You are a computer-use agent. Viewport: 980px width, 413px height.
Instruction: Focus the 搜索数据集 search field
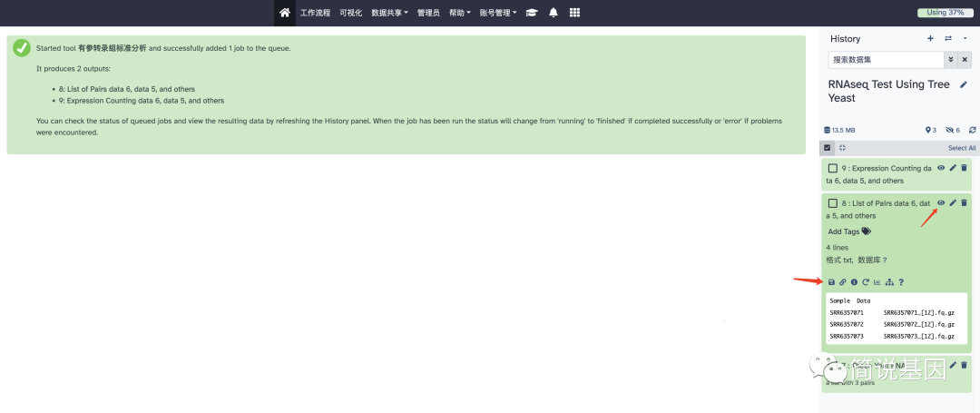886,59
